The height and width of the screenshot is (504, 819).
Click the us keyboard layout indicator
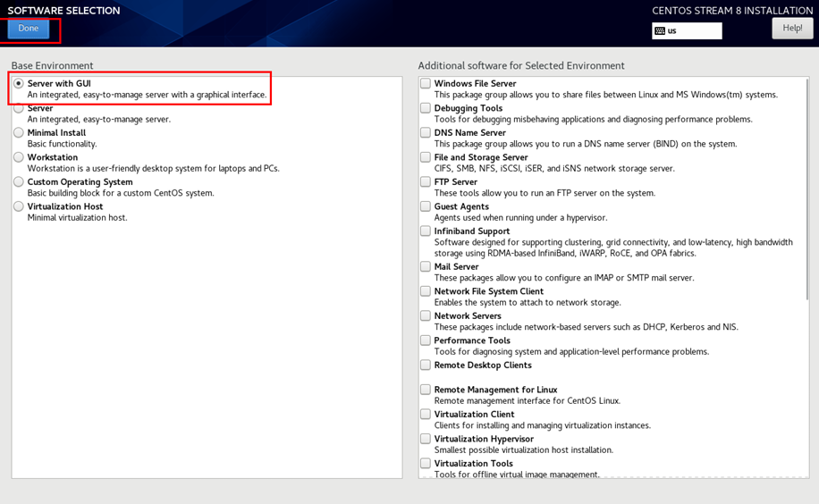pos(687,30)
